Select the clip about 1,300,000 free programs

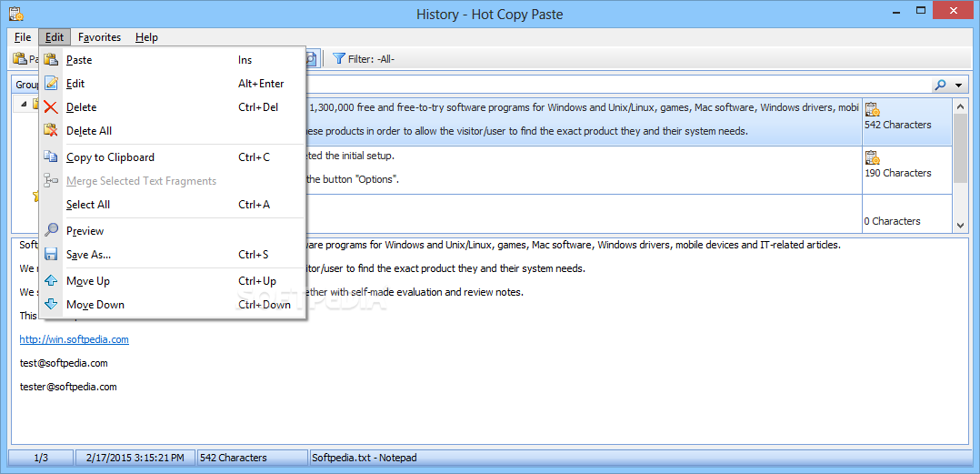628,122
